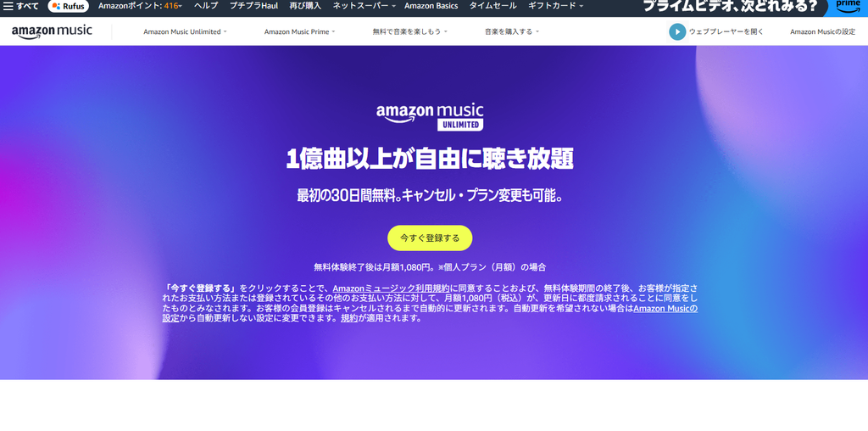Expand the Amazonポイント dropdown
This screenshot has height=431, width=868.
pyautogui.click(x=140, y=6)
